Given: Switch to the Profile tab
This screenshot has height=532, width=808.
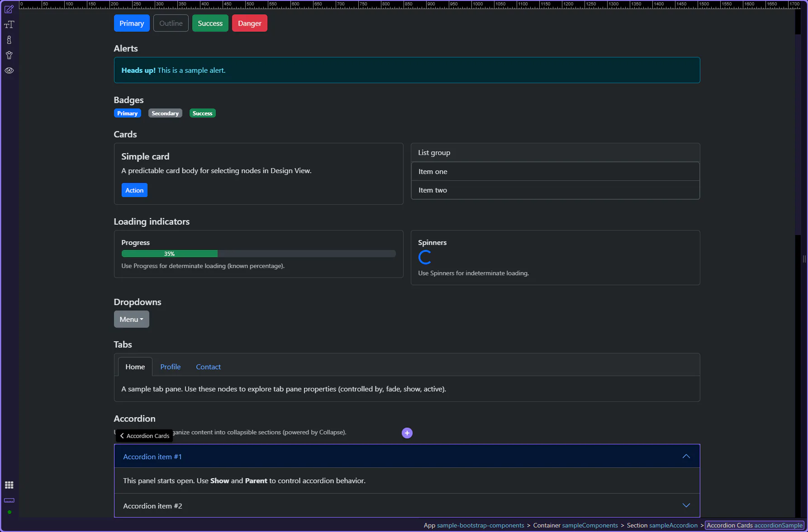Looking at the screenshot, I should (170, 367).
